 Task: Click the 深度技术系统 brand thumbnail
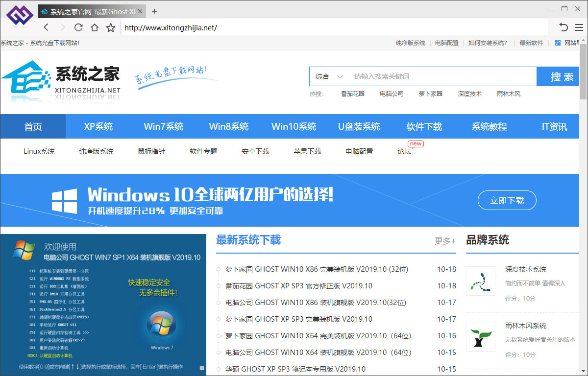[480, 281]
